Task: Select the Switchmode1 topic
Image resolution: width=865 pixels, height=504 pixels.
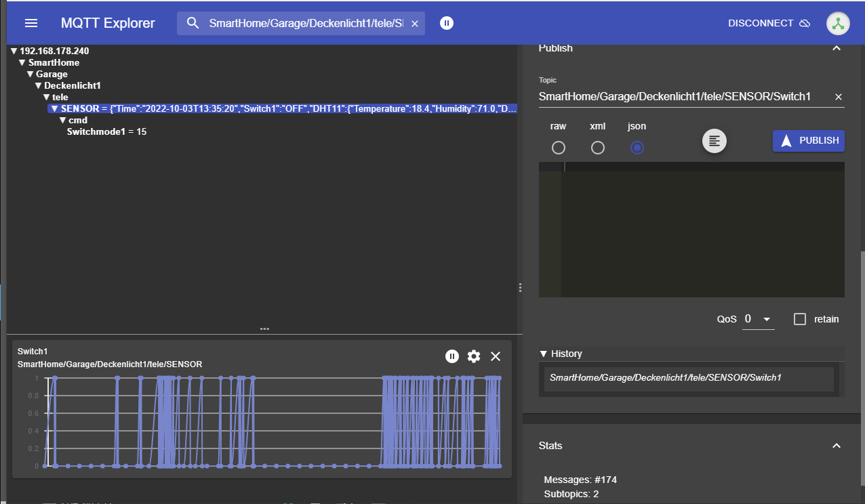Action: [106, 132]
